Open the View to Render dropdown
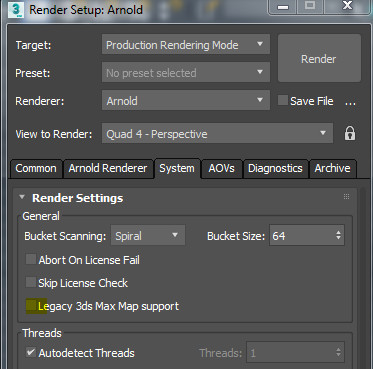Screen dimensions: 373x369 (217, 133)
